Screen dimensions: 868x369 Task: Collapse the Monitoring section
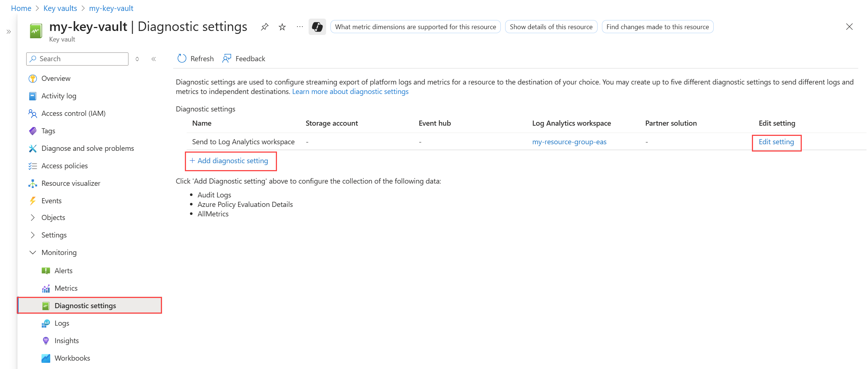33,252
